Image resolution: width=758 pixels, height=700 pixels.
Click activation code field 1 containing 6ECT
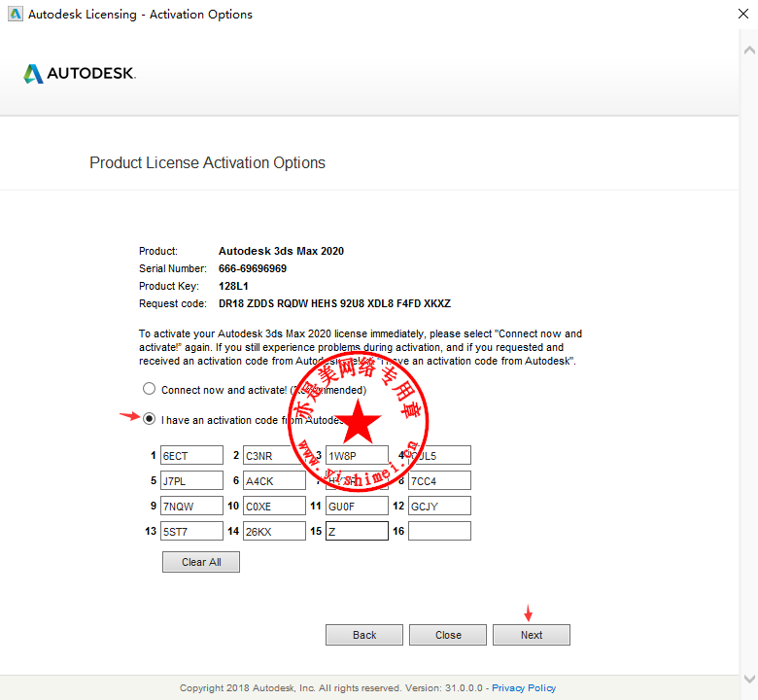pos(191,455)
